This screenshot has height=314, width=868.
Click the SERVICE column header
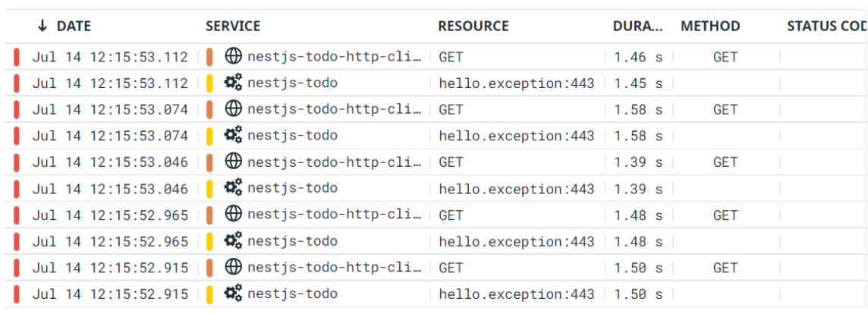point(233,26)
